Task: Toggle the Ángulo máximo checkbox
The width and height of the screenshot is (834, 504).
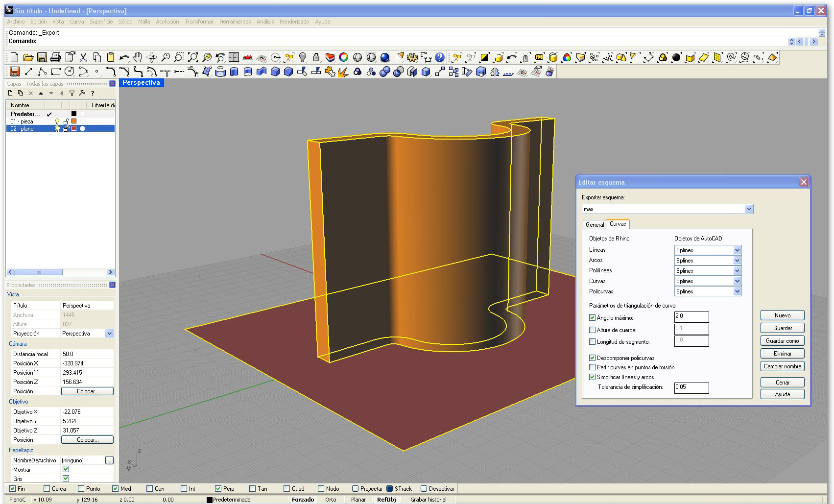Action: point(593,318)
